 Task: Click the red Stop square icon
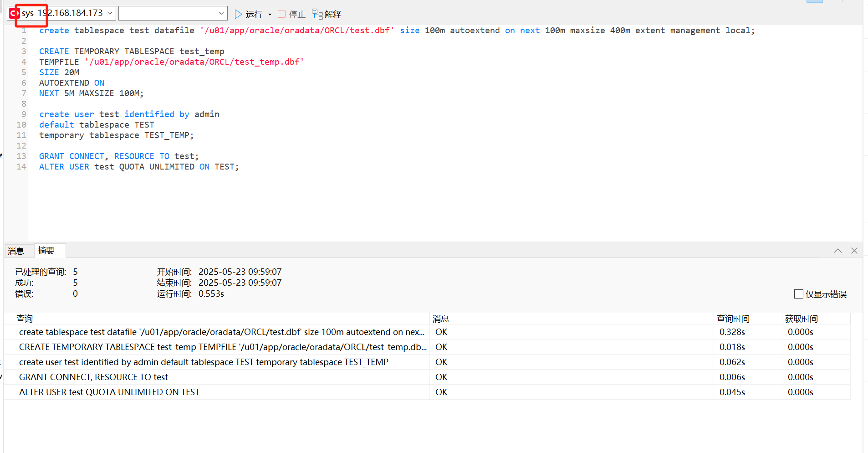pyautogui.click(x=281, y=14)
